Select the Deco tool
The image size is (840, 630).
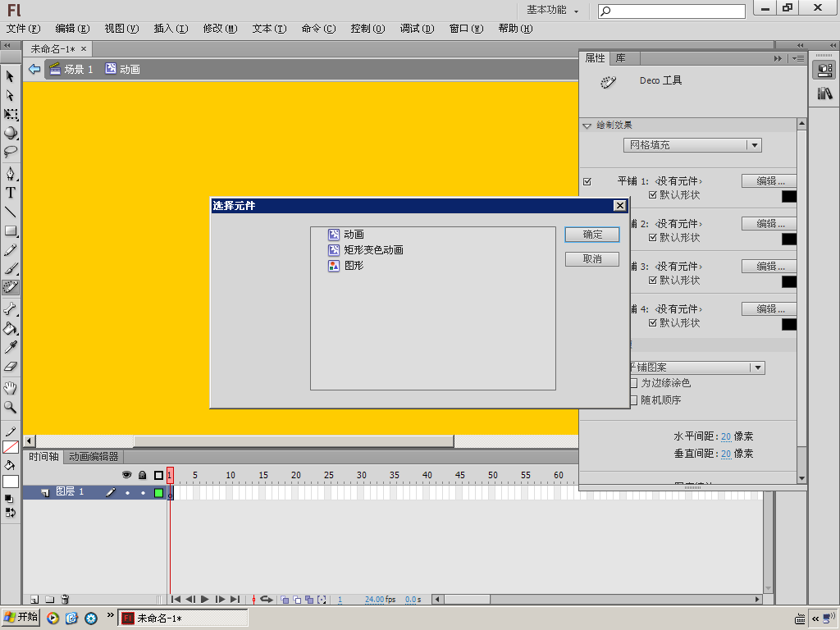[x=10, y=287]
